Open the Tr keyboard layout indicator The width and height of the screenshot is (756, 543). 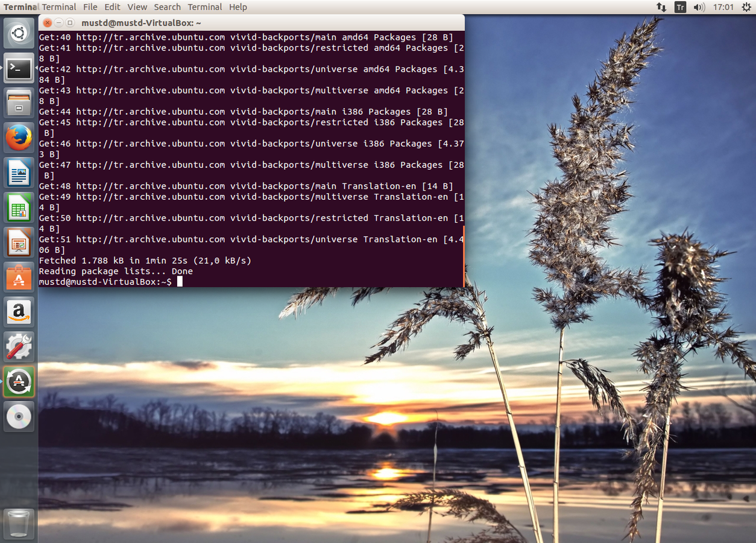coord(680,7)
